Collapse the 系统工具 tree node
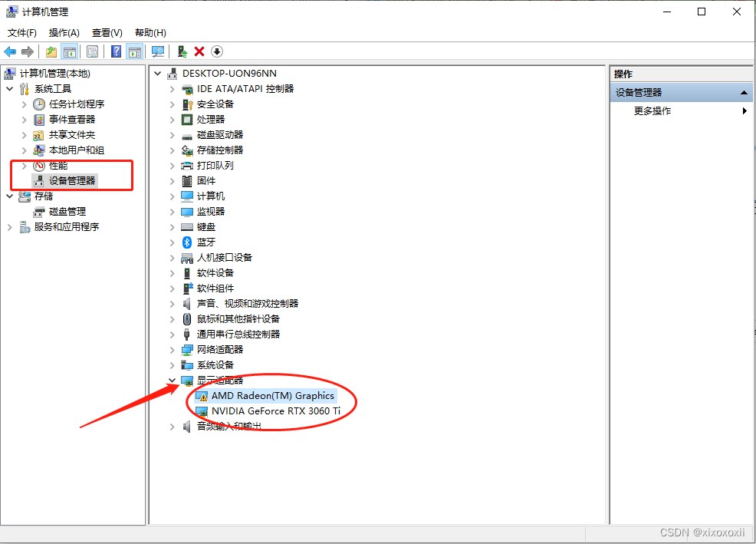Screen dimensions: 756x544 pos(10,89)
